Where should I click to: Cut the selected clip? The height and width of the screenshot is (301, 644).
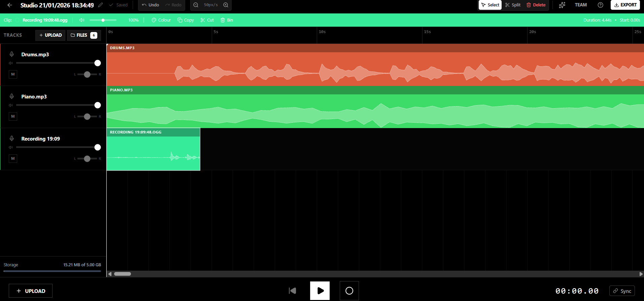(x=207, y=20)
